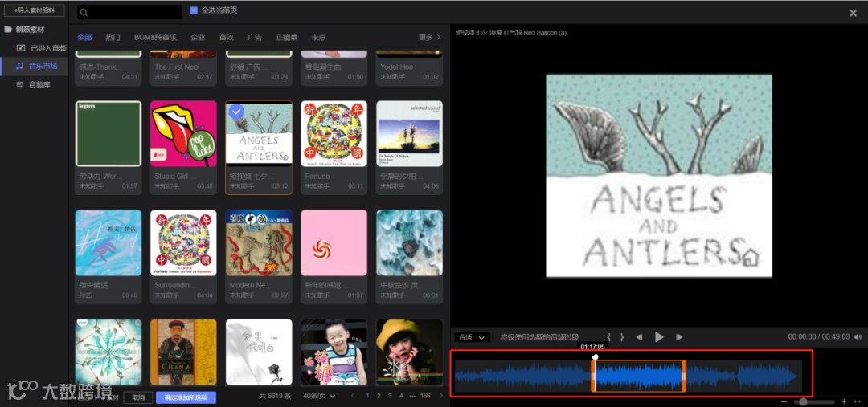868x407 pixels.
Task: Select the 宁静的夕阳 track thumbnail
Action: coord(410,134)
